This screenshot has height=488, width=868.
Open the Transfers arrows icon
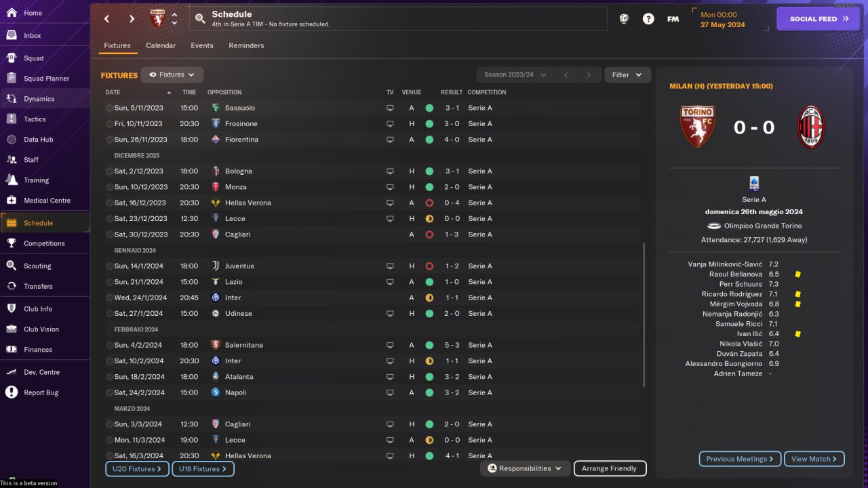pyautogui.click(x=12, y=286)
